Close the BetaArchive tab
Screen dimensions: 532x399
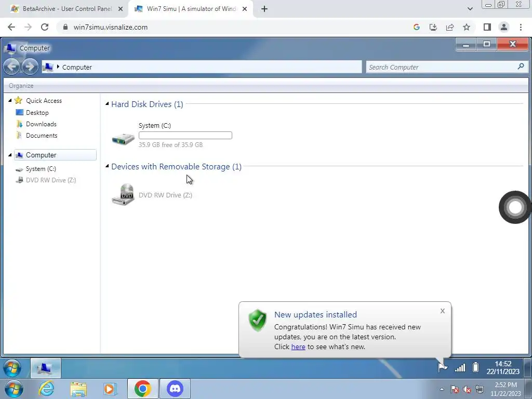[121, 9]
